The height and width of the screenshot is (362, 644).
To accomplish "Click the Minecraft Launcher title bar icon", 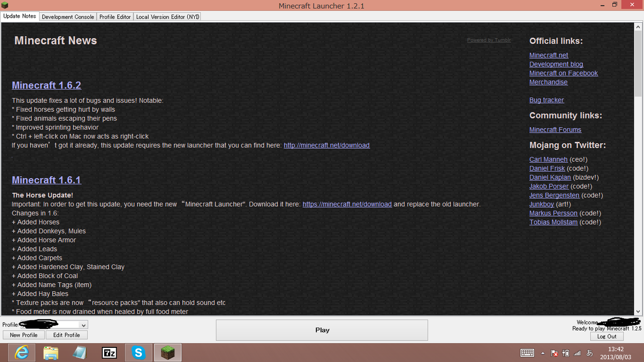I will (6, 6).
